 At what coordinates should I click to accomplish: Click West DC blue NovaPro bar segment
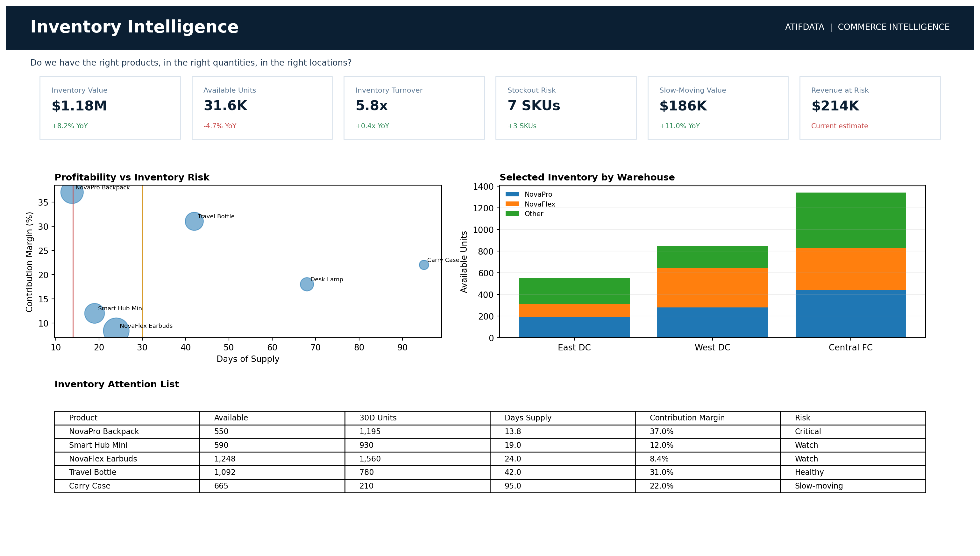click(x=712, y=322)
